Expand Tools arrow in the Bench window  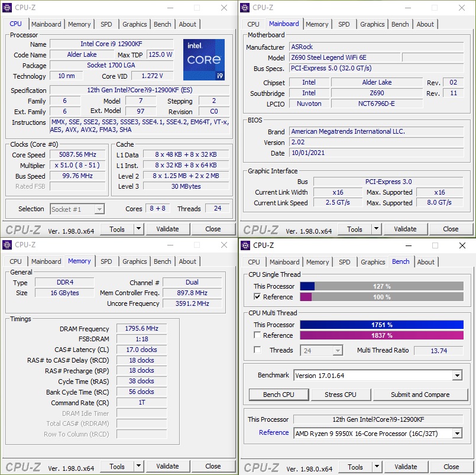click(x=377, y=467)
